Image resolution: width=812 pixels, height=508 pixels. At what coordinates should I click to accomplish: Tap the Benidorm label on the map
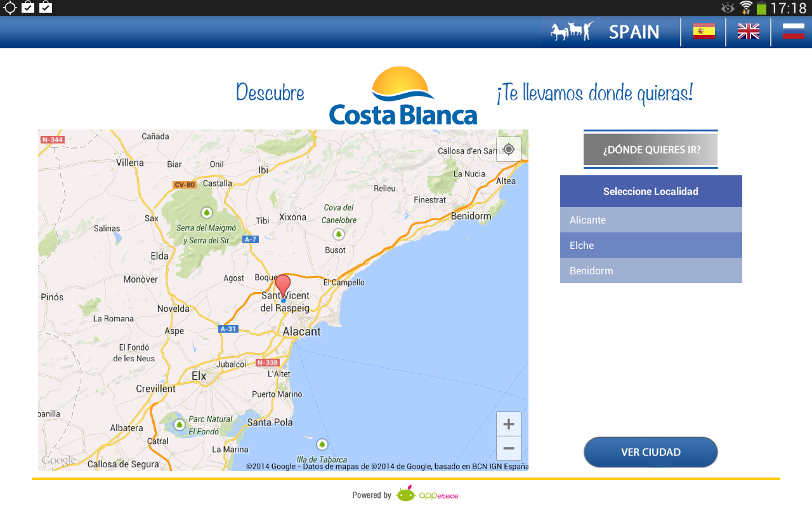pos(471,216)
